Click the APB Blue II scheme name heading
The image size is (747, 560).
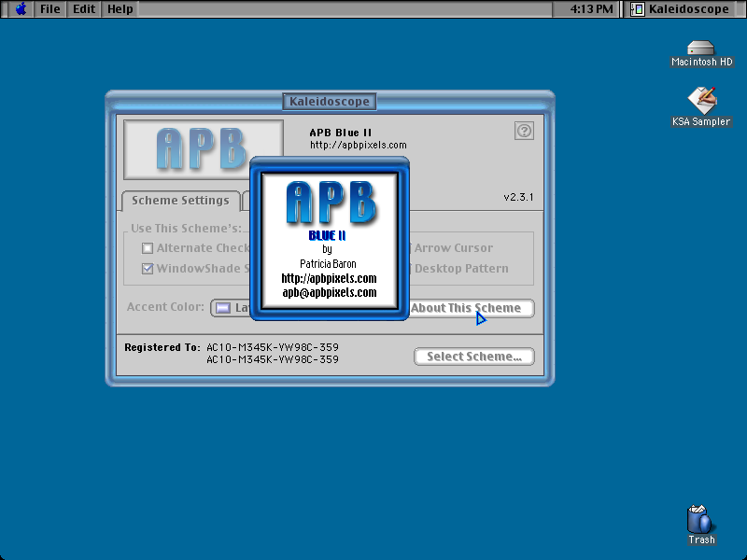(x=341, y=133)
